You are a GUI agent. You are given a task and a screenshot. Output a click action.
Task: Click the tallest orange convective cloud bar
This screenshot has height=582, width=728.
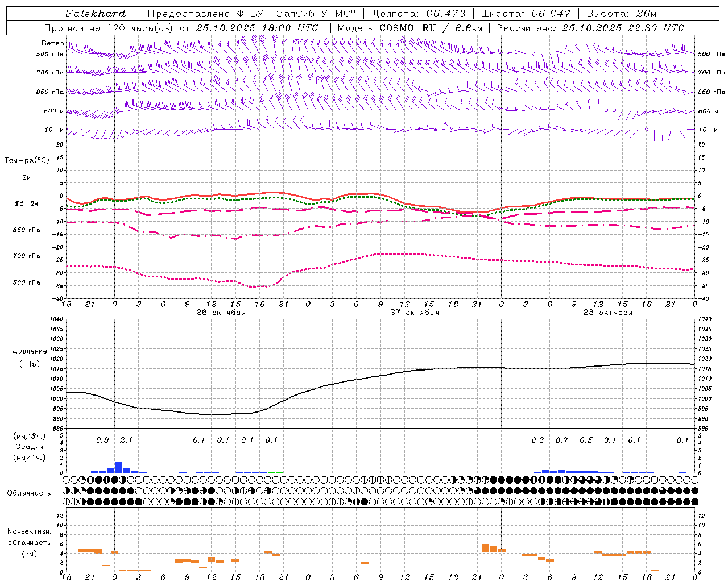click(x=485, y=548)
